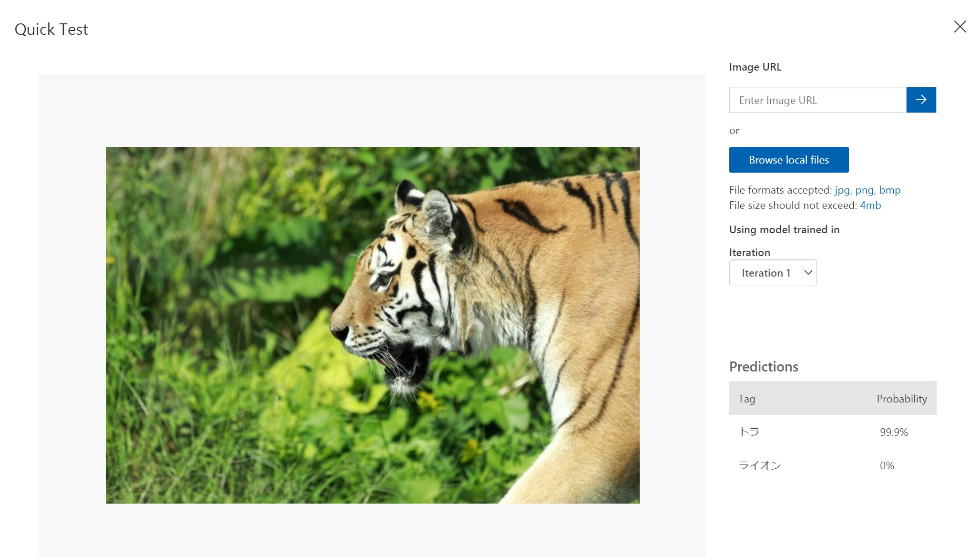This screenshot has width=980, height=557.
Task: Select the Tag column header
Action: coord(746,399)
